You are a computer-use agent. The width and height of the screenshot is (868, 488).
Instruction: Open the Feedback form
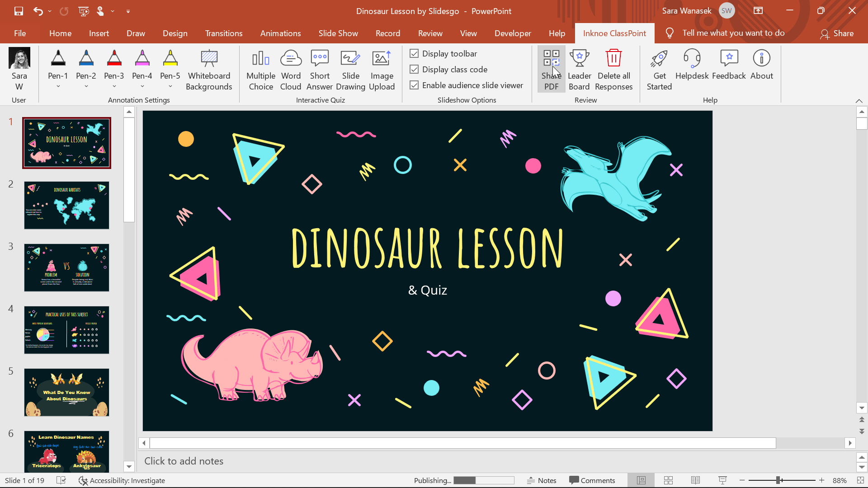(x=729, y=64)
